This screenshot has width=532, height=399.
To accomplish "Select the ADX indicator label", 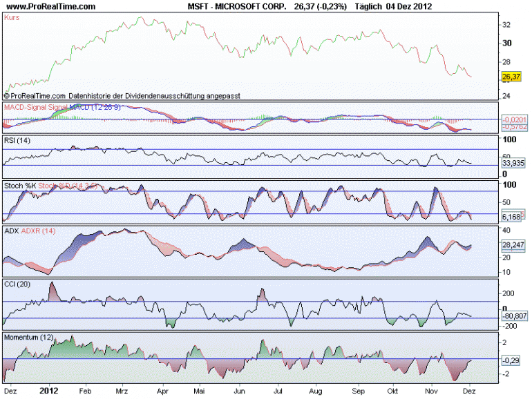I will point(12,231).
